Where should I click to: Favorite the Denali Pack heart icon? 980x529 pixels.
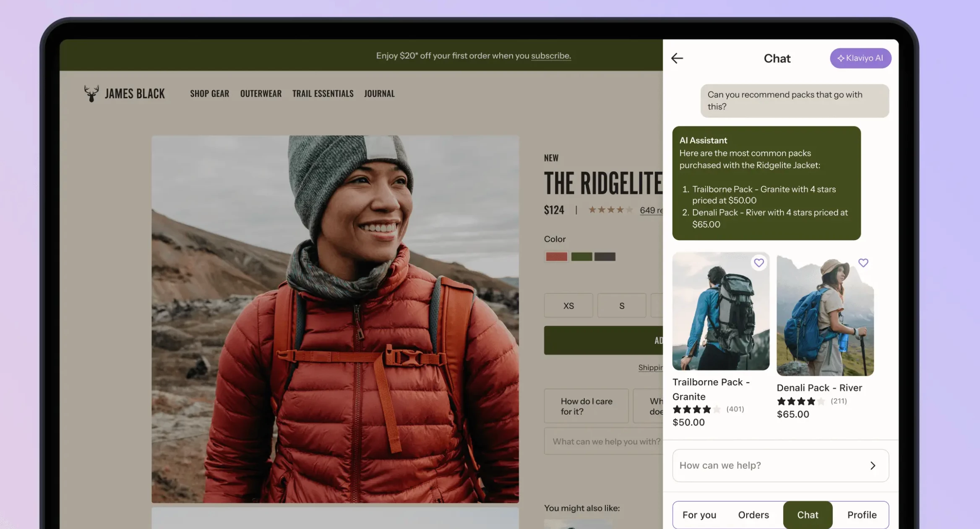tap(863, 263)
